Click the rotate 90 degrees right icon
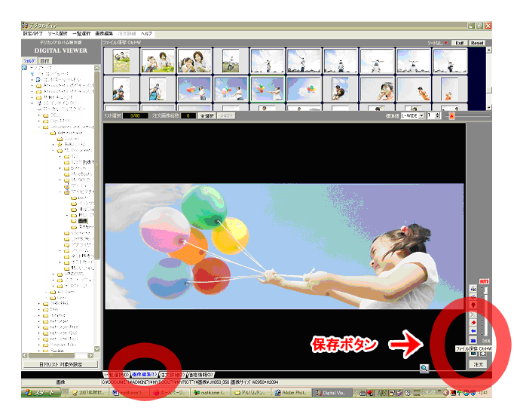514x420 pixels. point(473,297)
